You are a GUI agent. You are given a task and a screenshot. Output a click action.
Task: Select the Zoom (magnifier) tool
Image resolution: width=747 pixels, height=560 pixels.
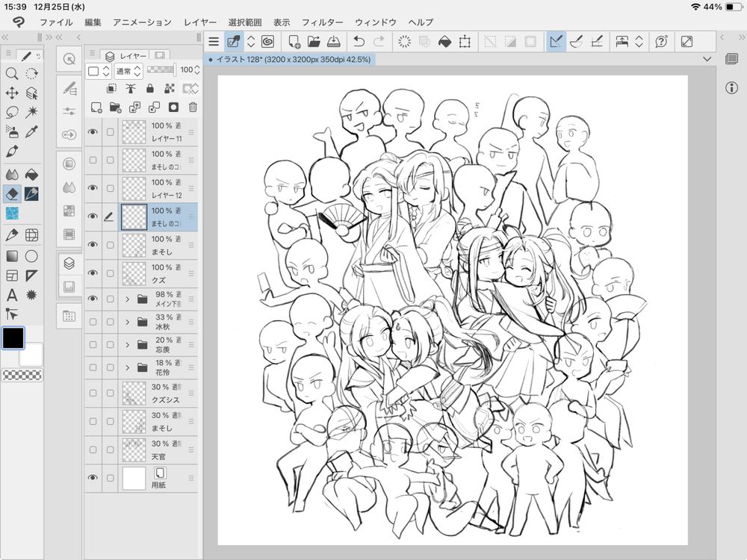coord(12,73)
